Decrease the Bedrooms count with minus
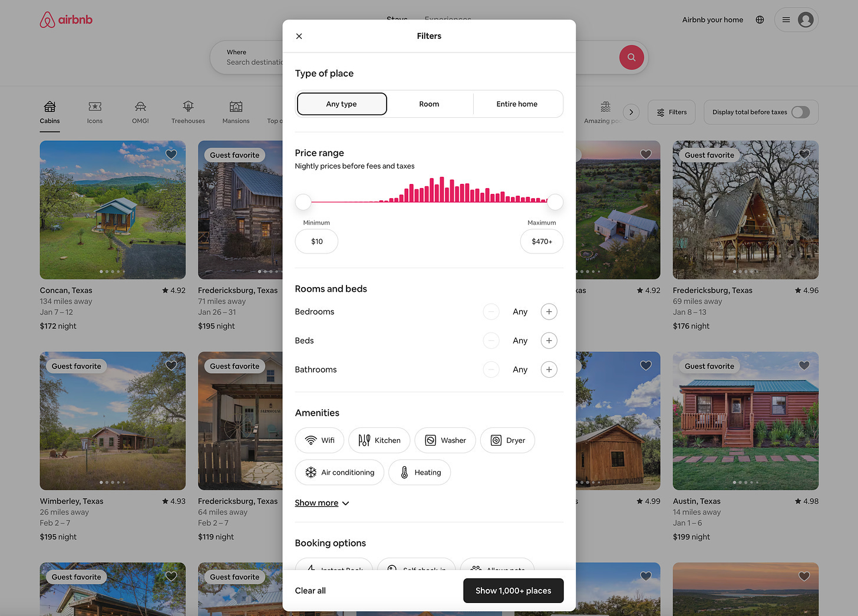858x616 pixels. [491, 311]
